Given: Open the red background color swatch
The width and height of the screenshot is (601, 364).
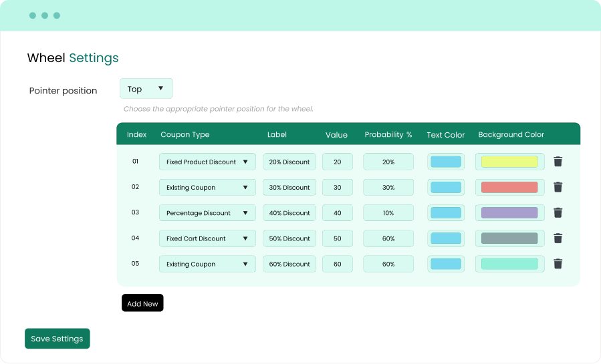Looking at the screenshot, I should [x=509, y=188].
